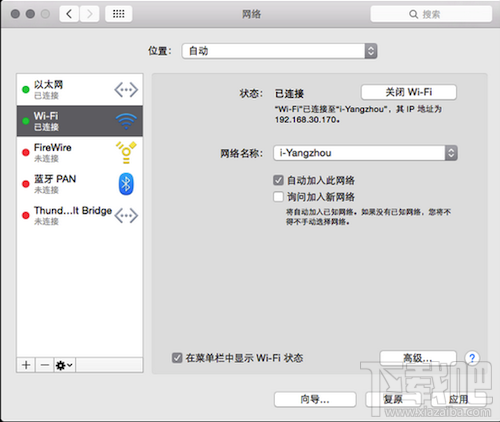Click the Ethernet arrows icon beside 以太网
The width and height of the screenshot is (500, 422).
126,90
